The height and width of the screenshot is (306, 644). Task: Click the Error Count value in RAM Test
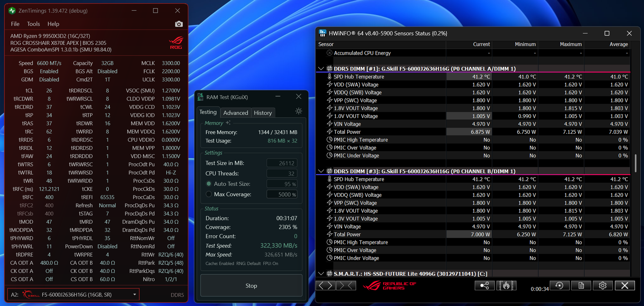(x=296, y=236)
